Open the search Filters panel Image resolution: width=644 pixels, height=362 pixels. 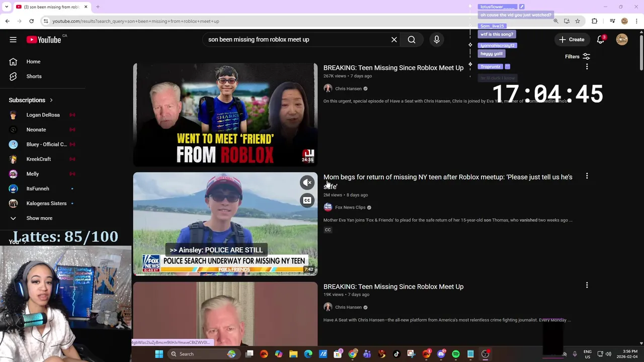pyautogui.click(x=577, y=56)
